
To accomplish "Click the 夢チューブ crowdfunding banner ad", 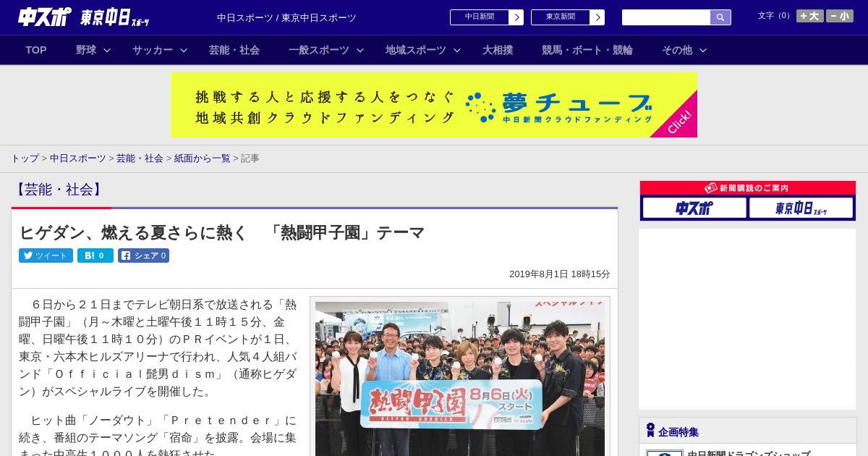I will [434, 105].
